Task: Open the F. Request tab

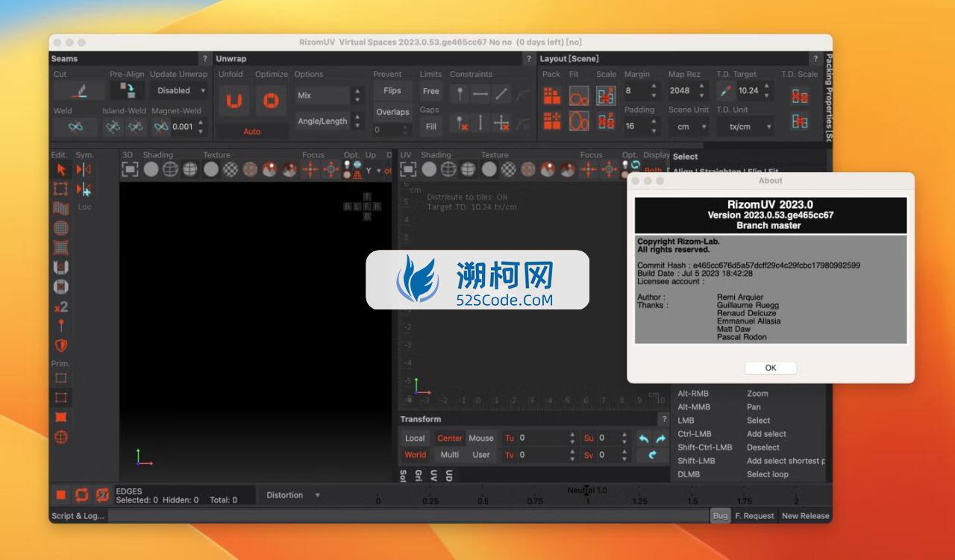Action: [x=754, y=515]
